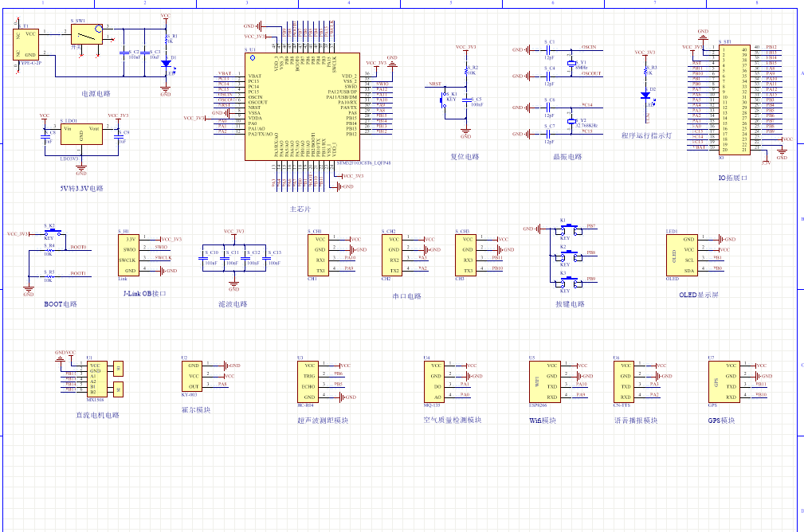Screen dimensions: 804x532
Task: Select the ESP8266 WIFI module U5
Action: pos(544,381)
